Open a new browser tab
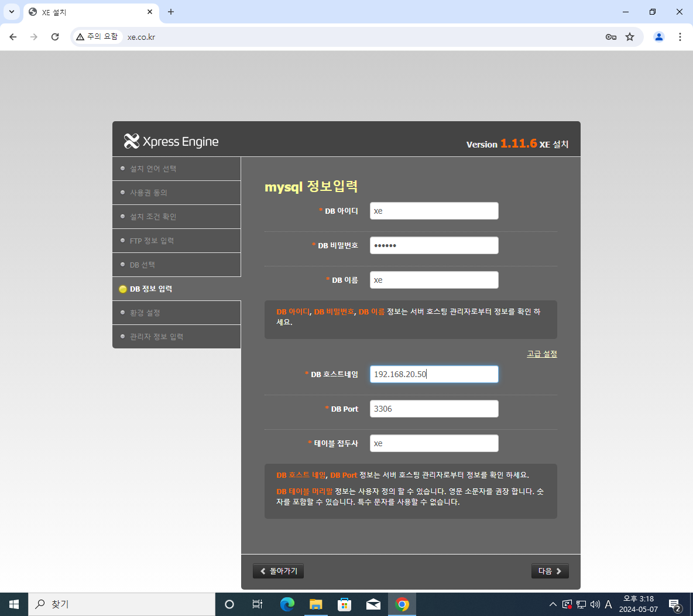This screenshot has height=616, width=693. pyautogui.click(x=171, y=12)
